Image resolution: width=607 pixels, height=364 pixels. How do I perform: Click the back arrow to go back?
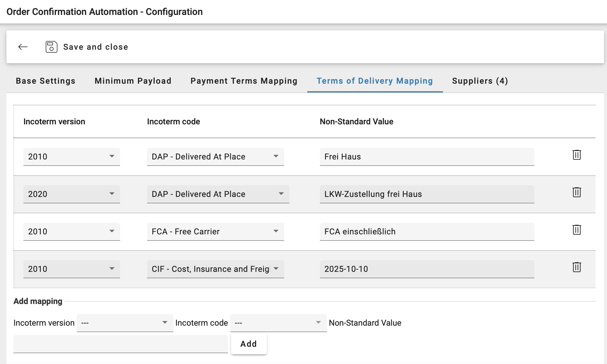click(x=23, y=47)
